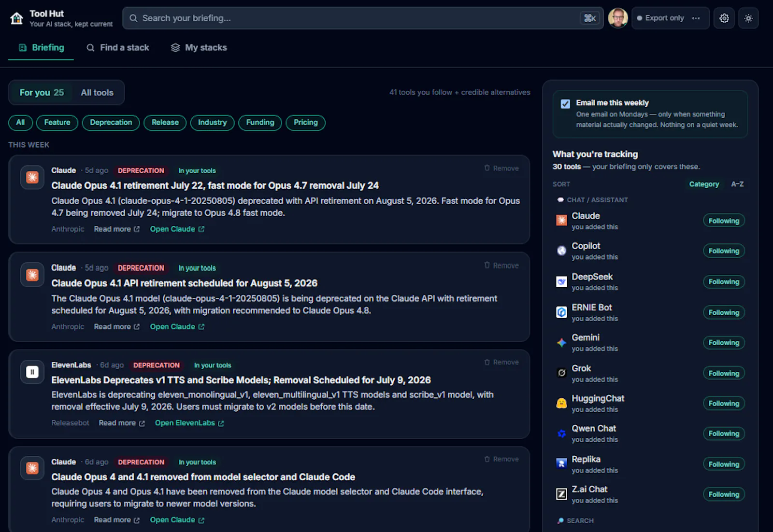Select the For you 25 tab

[42, 92]
